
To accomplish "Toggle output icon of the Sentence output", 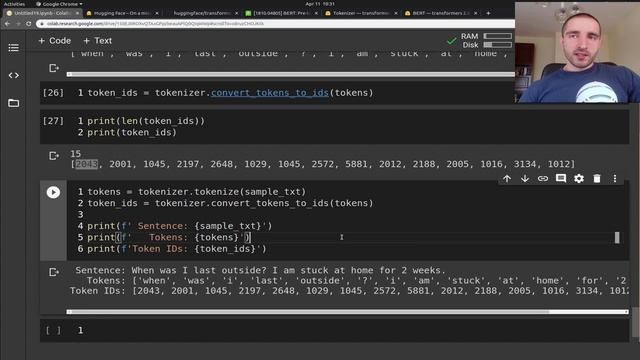I will click(54, 272).
